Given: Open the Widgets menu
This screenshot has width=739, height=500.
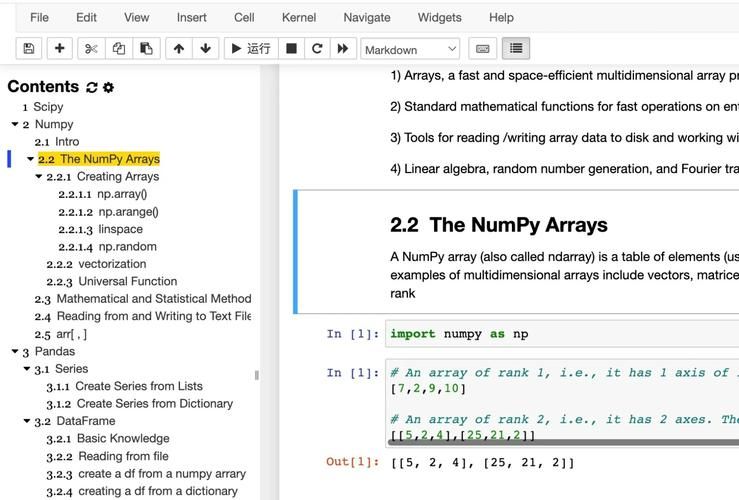Looking at the screenshot, I should pyautogui.click(x=439, y=17).
